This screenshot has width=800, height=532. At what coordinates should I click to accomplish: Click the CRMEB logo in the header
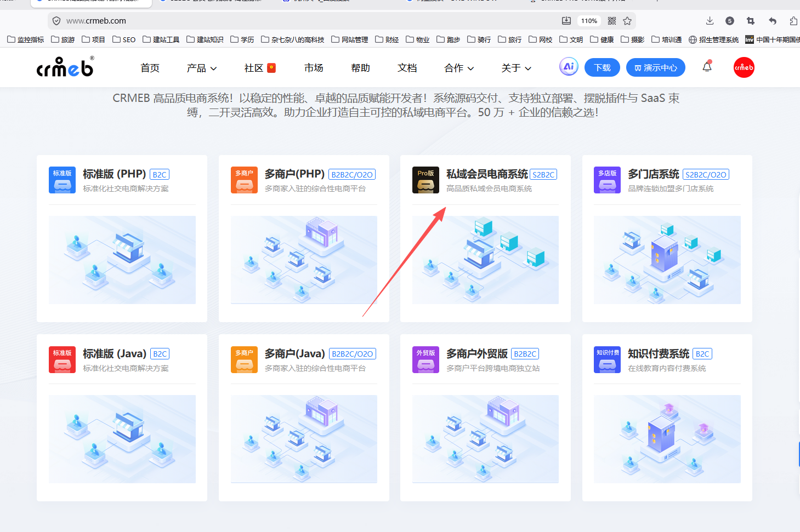(x=65, y=67)
